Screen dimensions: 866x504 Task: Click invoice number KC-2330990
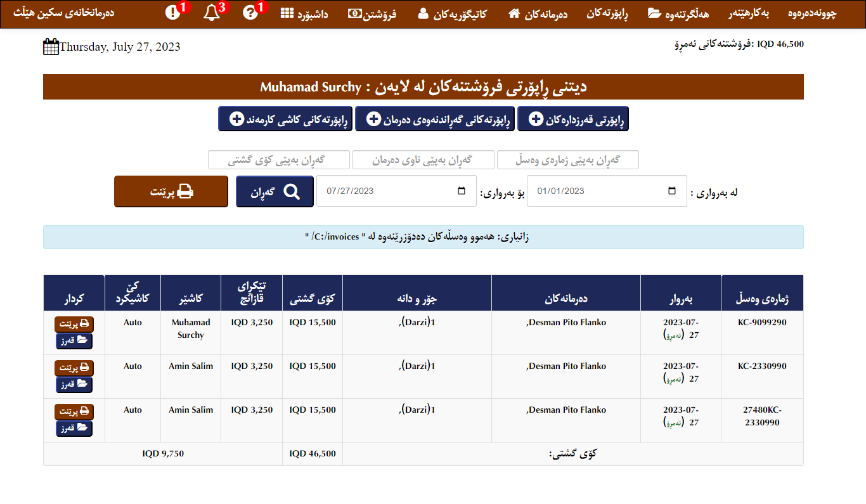(762, 366)
